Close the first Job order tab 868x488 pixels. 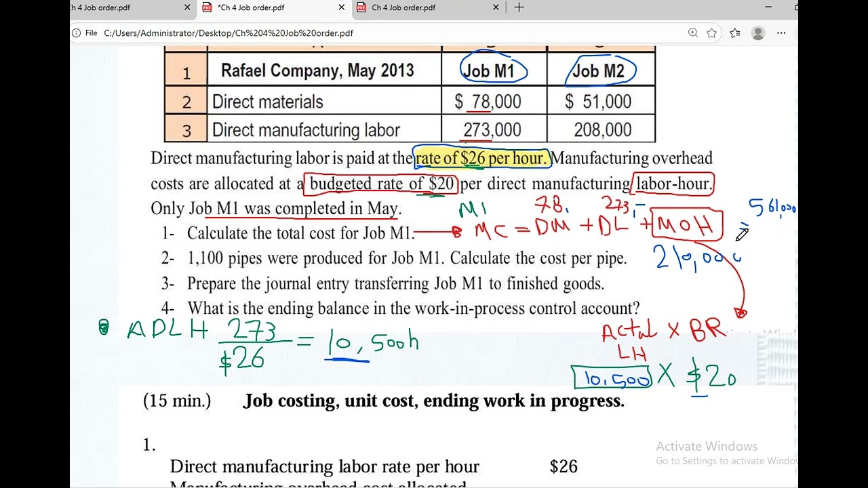click(x=187, y=7)
